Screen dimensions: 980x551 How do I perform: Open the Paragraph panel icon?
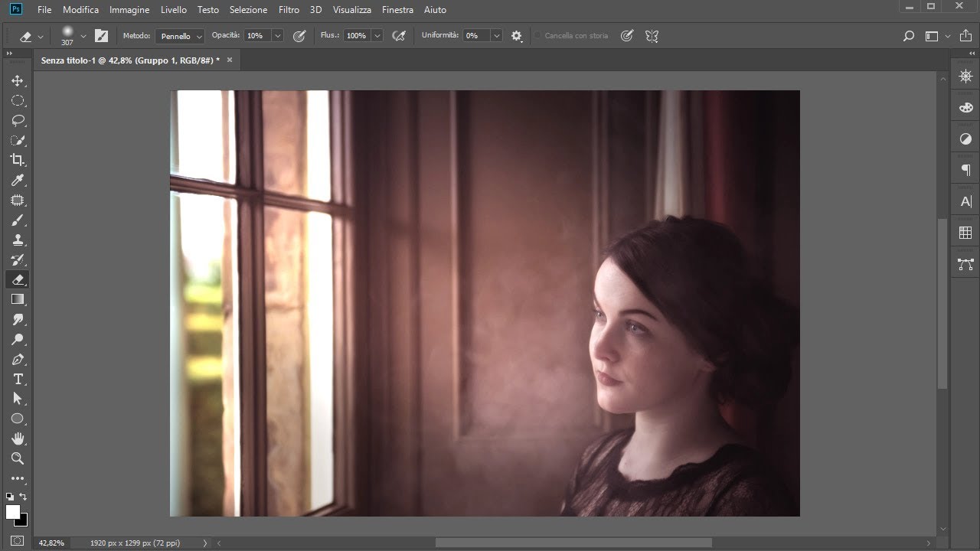[x=965, y=170]
